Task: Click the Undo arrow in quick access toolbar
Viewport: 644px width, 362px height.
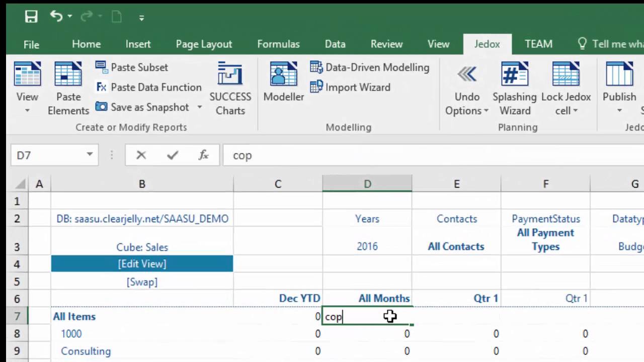Action: click(55, 17)
